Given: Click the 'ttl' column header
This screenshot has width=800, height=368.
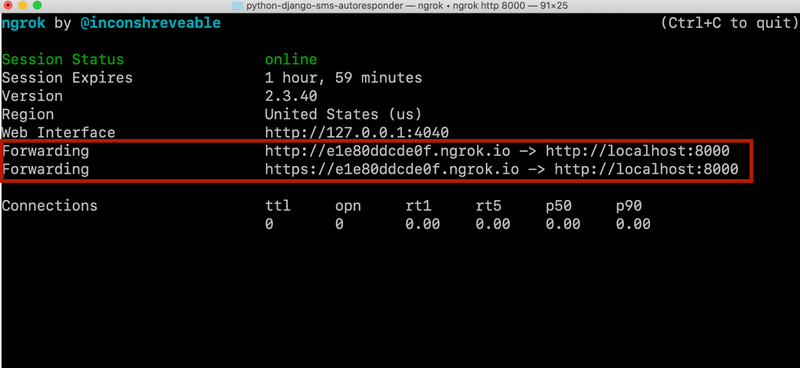Looking at the screenshot, I should tap(278, 206).
